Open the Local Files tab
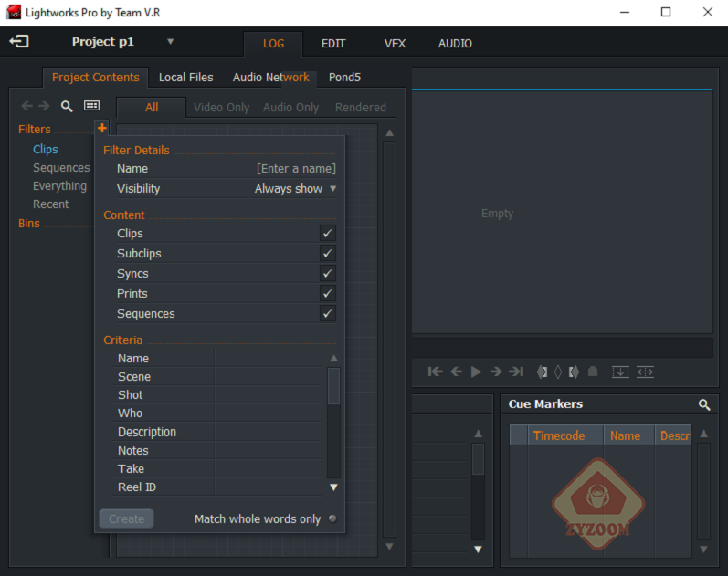 pos(186,77)
